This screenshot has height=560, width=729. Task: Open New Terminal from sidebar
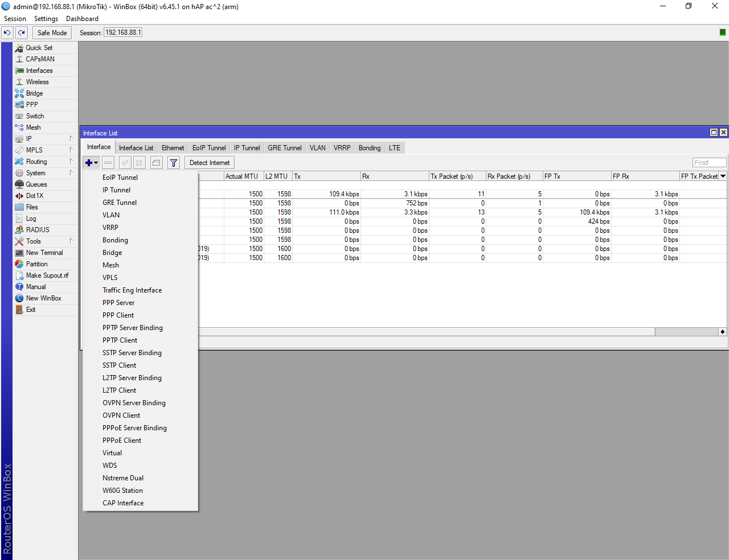point(44,253)
